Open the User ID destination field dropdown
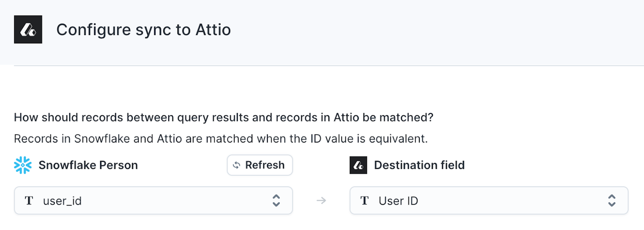The image size is (644, 230). pyautogui.click(x=489, y=200)
